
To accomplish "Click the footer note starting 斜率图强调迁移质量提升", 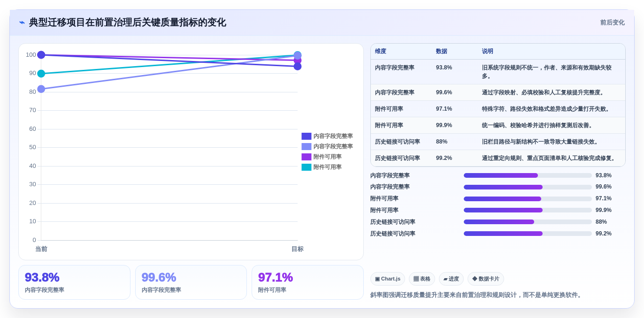I will pos(477,295).
